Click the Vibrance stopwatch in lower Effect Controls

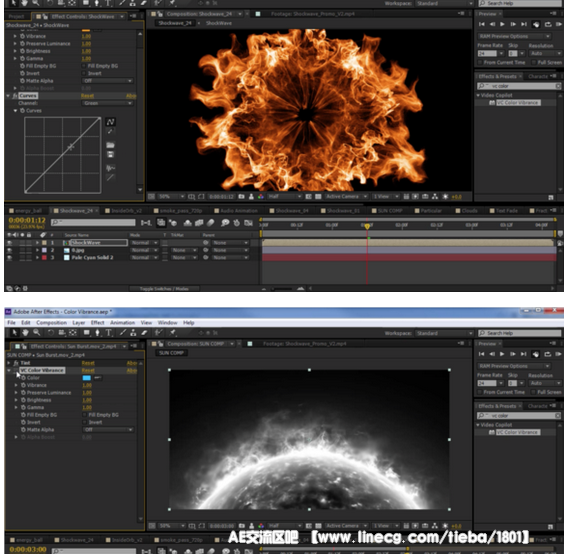coord(23,385)
